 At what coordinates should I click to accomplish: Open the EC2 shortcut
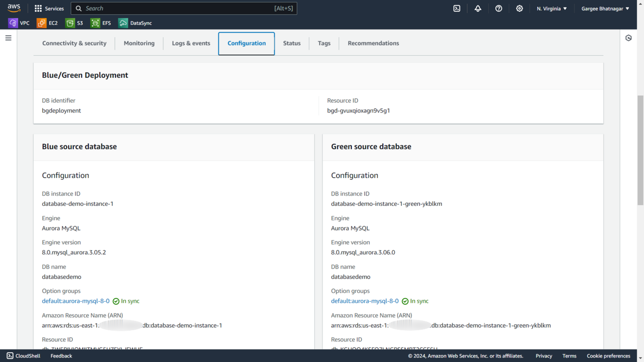(x=47, y=23)
